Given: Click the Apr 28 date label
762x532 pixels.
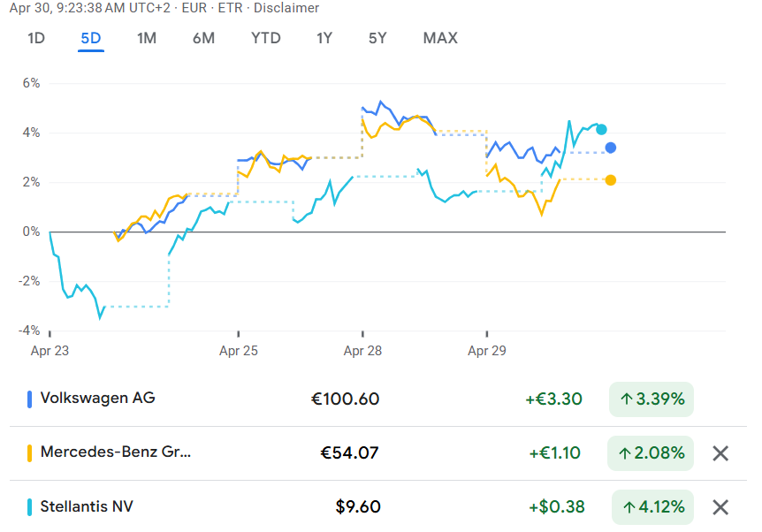Looking at the screenshot, I should point(362,351).
